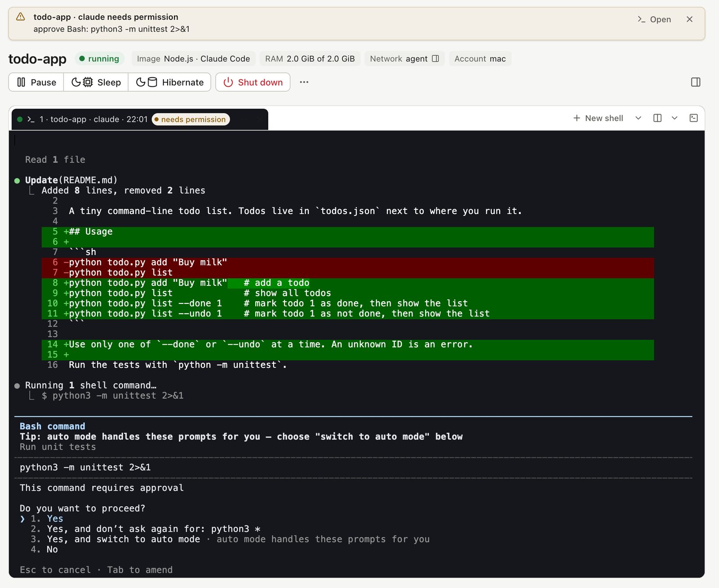
Task: Click the split pane icon
Action: (x=657, y=118)
